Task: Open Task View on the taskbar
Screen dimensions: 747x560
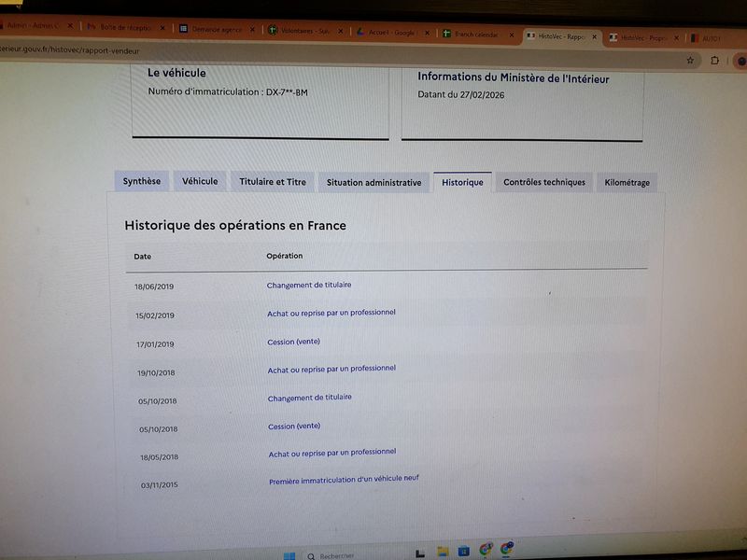Action: [420, 553]
